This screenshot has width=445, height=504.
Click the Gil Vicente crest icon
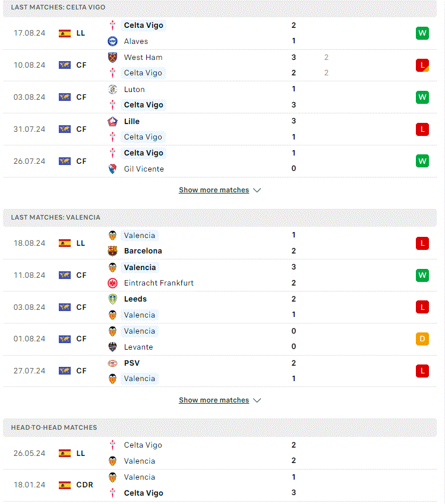[112, 169]
